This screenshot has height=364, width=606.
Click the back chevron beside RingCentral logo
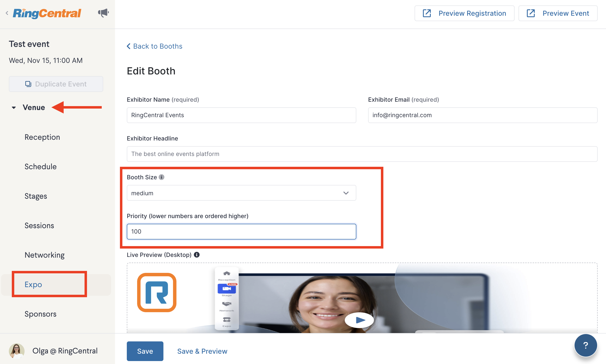tap(7, 13)
